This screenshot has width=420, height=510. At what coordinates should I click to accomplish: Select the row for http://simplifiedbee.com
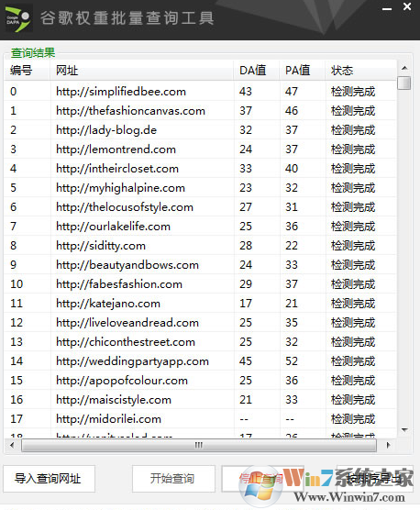(200, 91)
